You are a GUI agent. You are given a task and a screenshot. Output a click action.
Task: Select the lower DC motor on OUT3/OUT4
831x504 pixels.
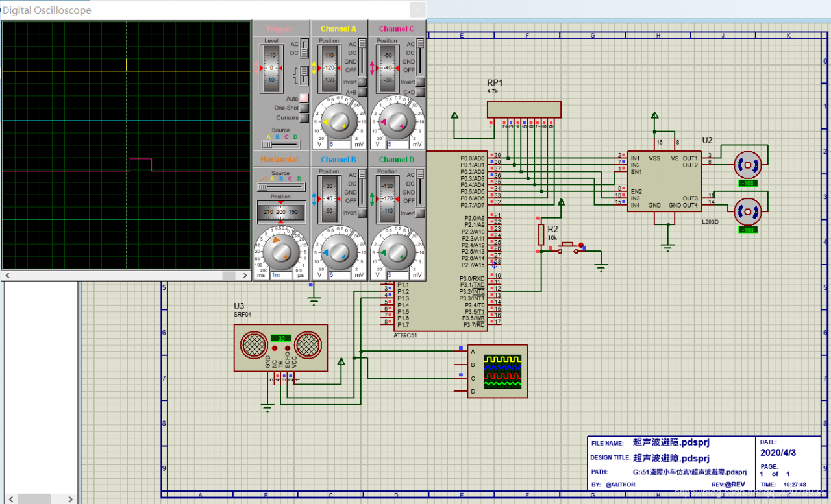747,211
